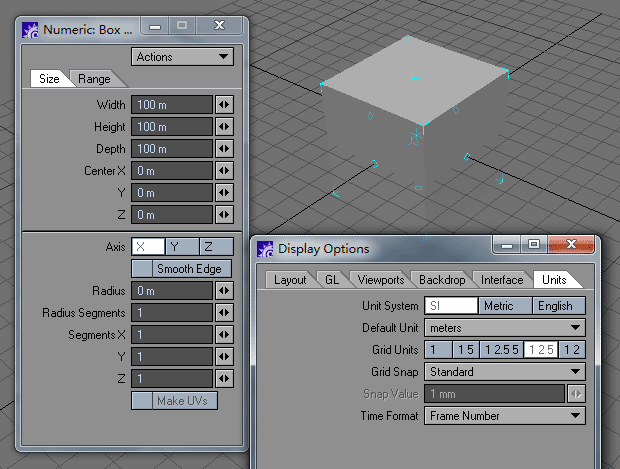
Task: Click the Depth 100 m input field
Action: click(x=172, y=149)
